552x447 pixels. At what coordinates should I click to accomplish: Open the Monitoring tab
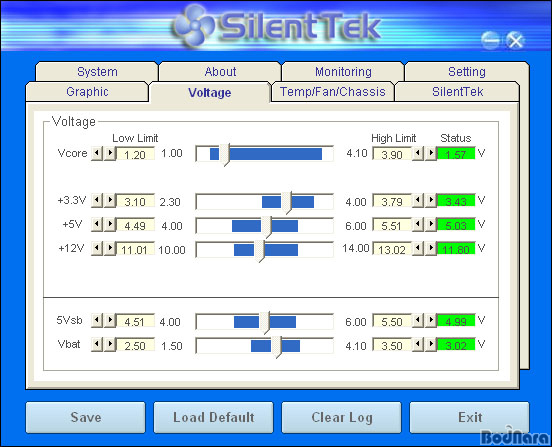[343, 71]
